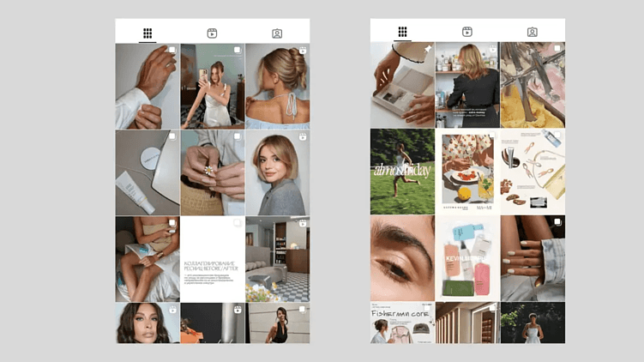
Task: Open the illustrated food table post
Action: pos(467,172)
